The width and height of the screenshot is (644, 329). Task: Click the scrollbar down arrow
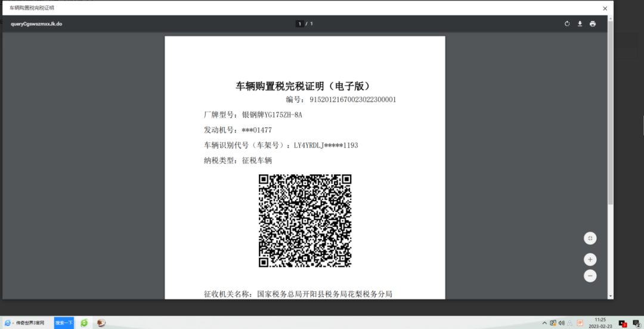point(611,296)
